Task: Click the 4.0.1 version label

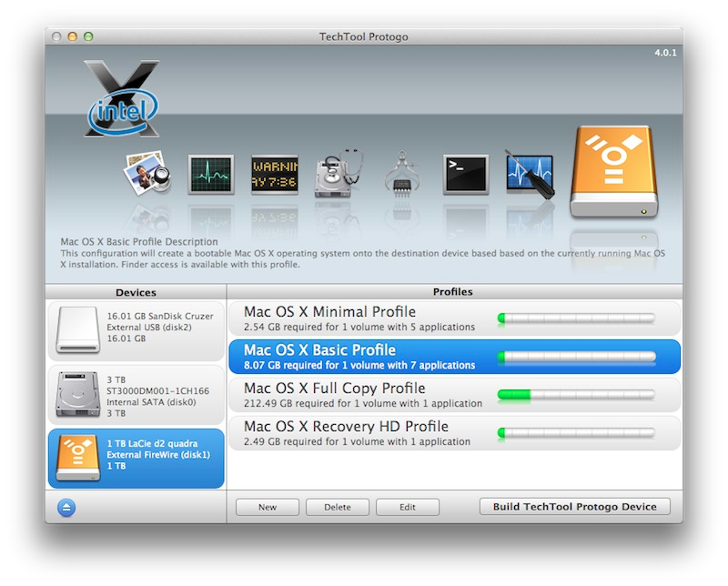Action: (665, 53)
